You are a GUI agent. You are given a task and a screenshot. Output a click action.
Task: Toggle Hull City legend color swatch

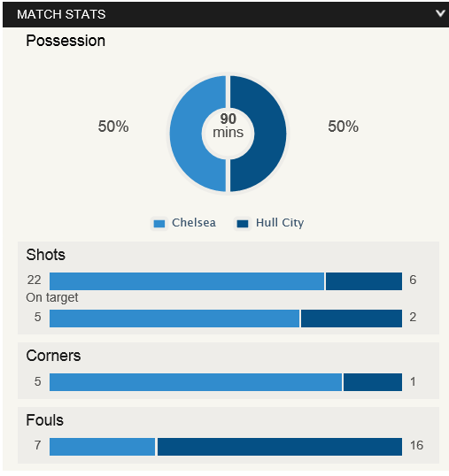click(x=243, y=224)
